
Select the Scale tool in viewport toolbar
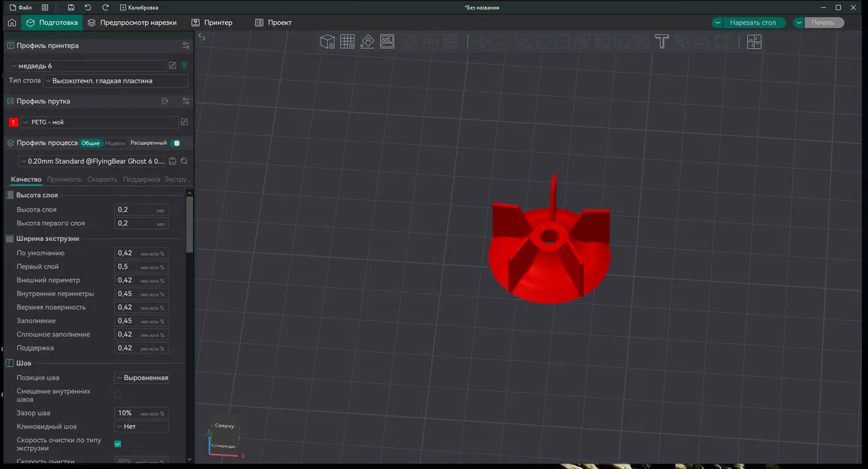[x=523, y=41]
